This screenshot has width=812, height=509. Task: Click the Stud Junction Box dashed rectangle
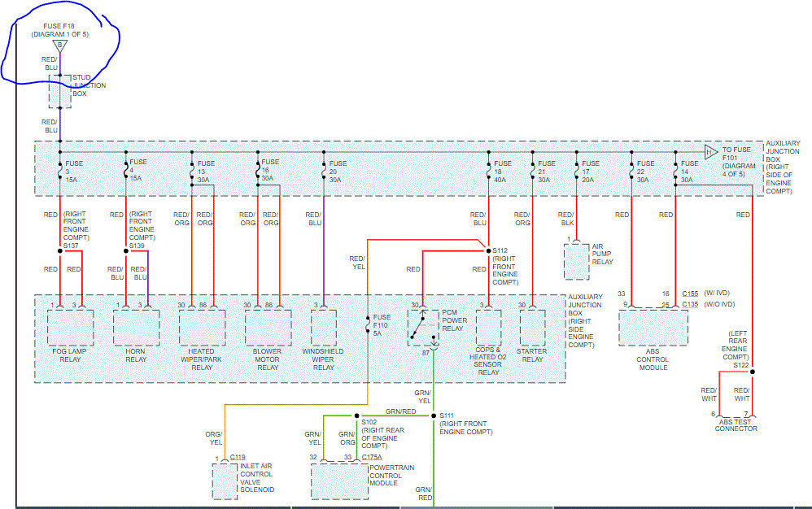coord(60,92)
